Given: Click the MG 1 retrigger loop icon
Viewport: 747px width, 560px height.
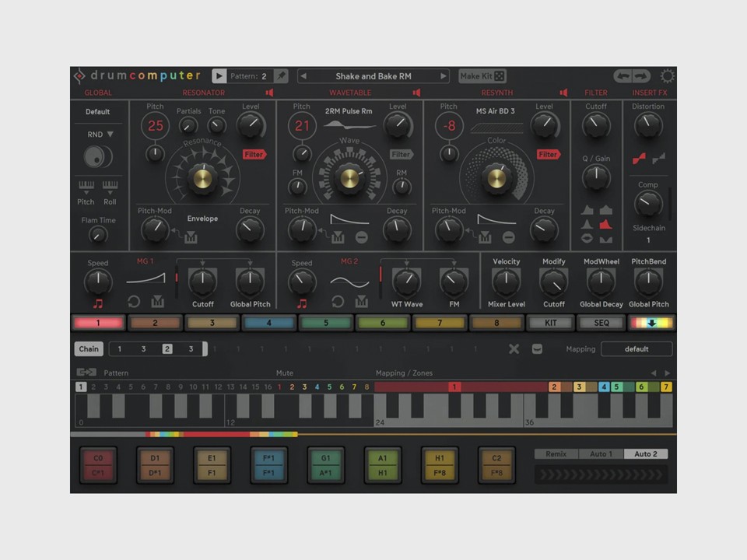Looking at the screenshot, I should (x=134, y=302).
